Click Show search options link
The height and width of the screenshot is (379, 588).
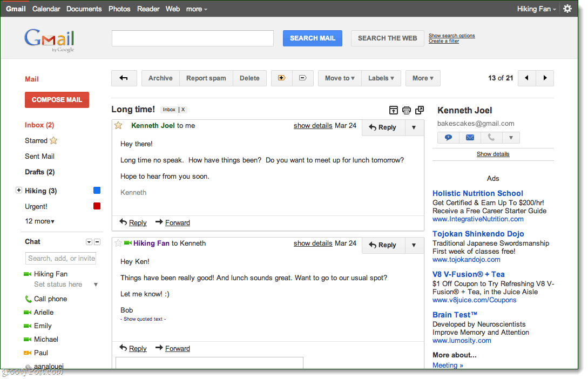[x=452, y=36]
